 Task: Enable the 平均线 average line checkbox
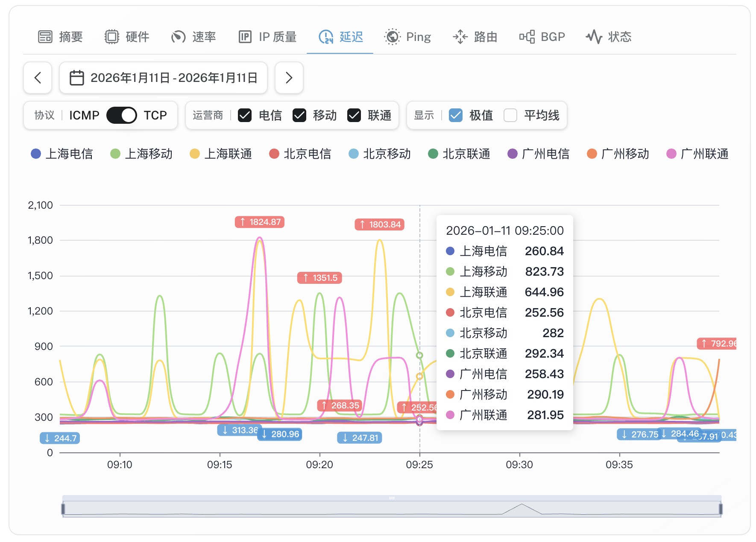(x=510, y=115)
